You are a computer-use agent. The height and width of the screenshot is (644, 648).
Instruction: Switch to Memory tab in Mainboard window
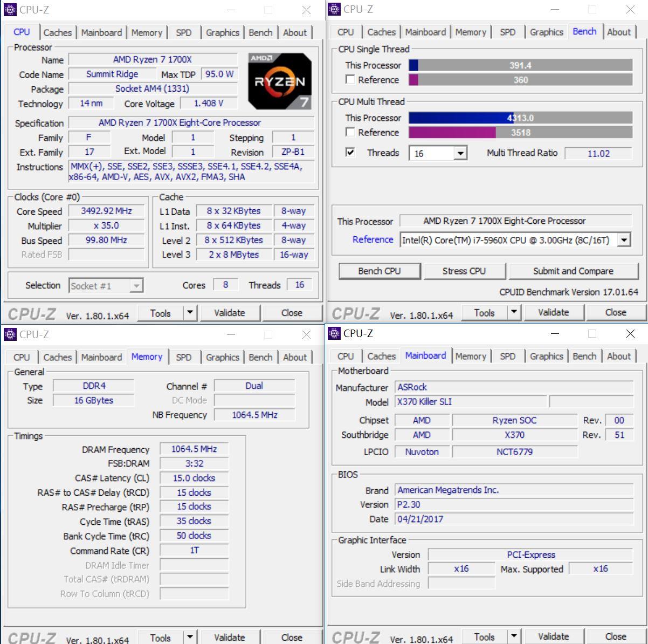point(471,356)
